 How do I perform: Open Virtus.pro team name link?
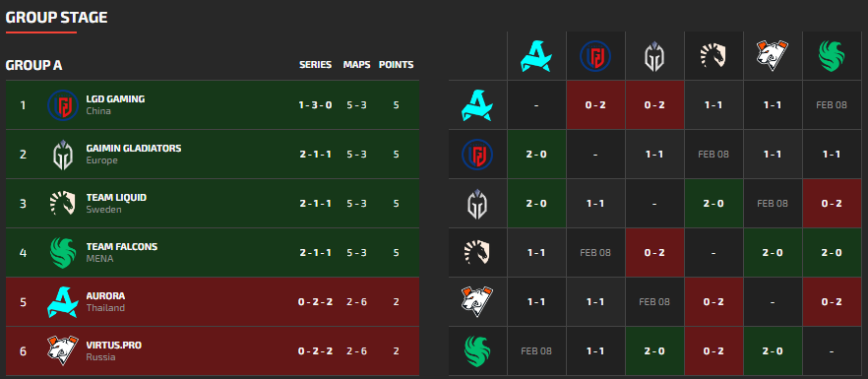pos(113,346)
